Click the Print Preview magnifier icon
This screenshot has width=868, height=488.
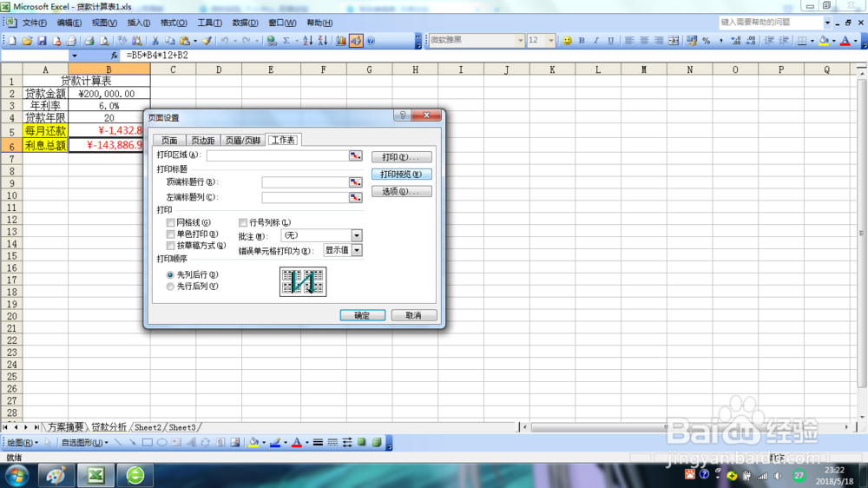tap(103, 41)
